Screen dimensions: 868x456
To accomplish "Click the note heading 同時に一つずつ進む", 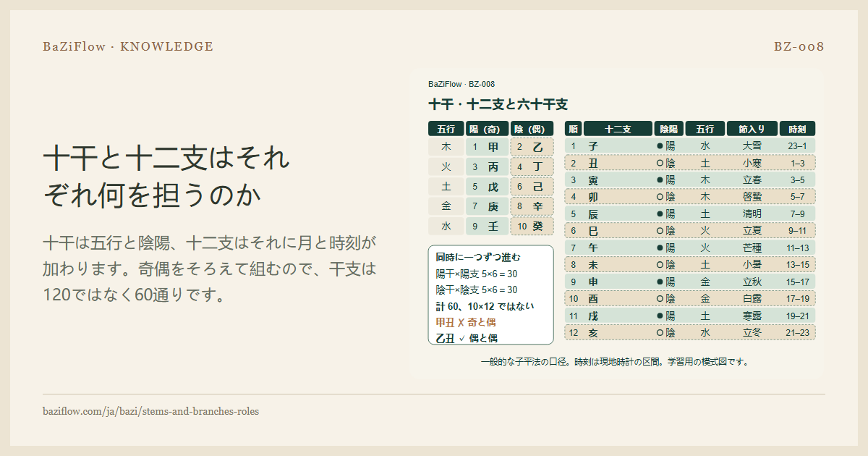I will coord(478,258).
